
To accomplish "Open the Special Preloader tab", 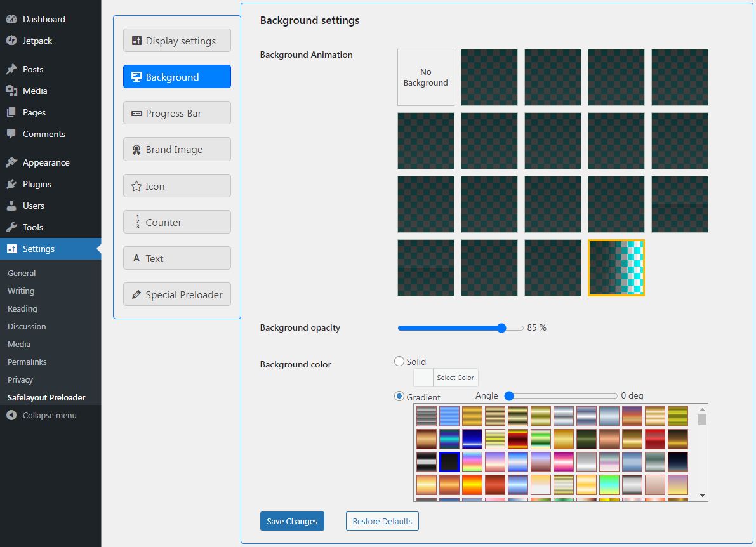I will pyautogui.click(x=177, y=294).
